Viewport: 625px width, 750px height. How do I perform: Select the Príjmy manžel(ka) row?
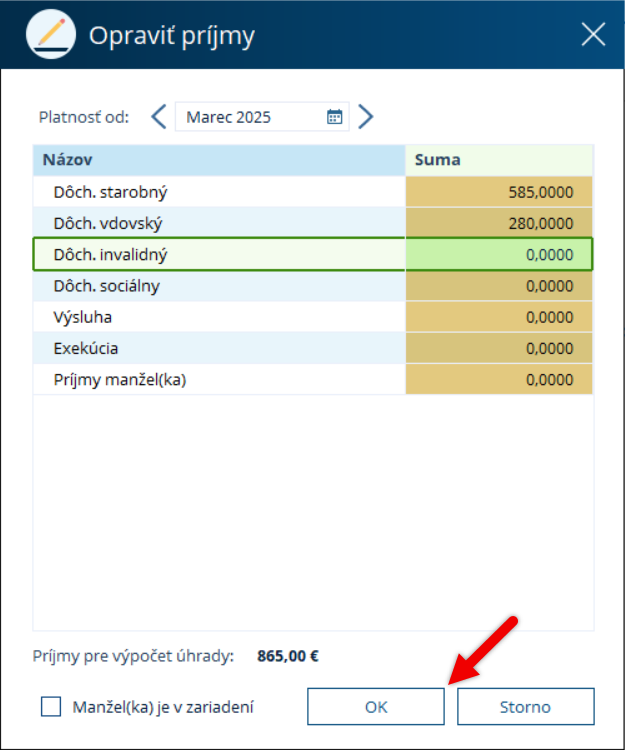pos(313,379)
